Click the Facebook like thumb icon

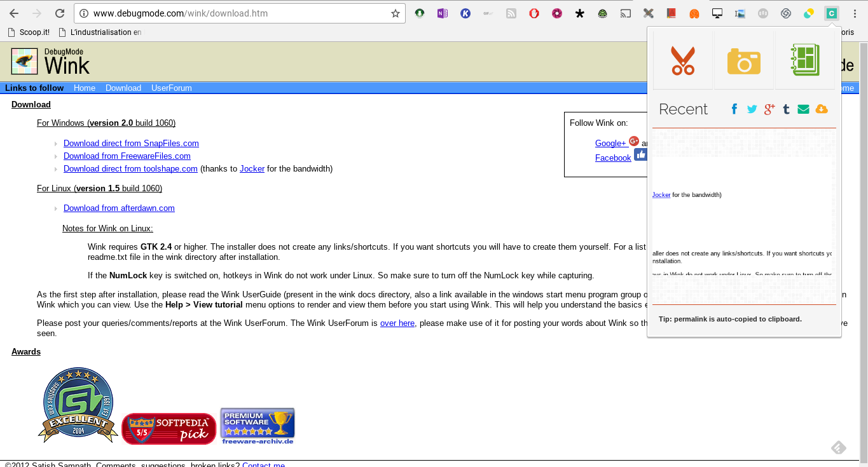coord(640,154)
